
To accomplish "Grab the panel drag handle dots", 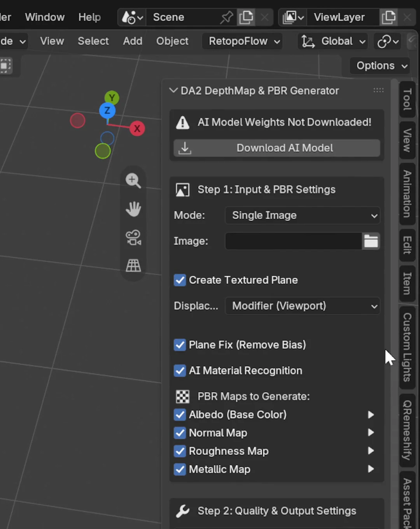I will [378, 90].
